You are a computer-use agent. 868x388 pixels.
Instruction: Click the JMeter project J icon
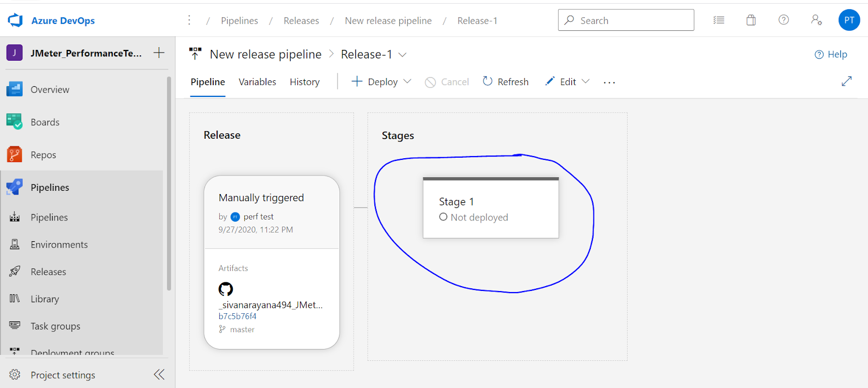[15, 53]
